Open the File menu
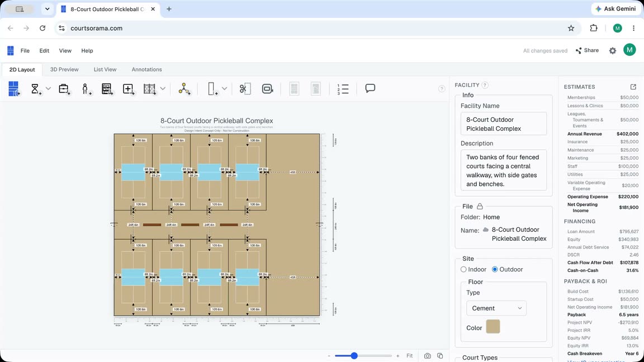This screenshot has width=644, height=362. point(25,51)
